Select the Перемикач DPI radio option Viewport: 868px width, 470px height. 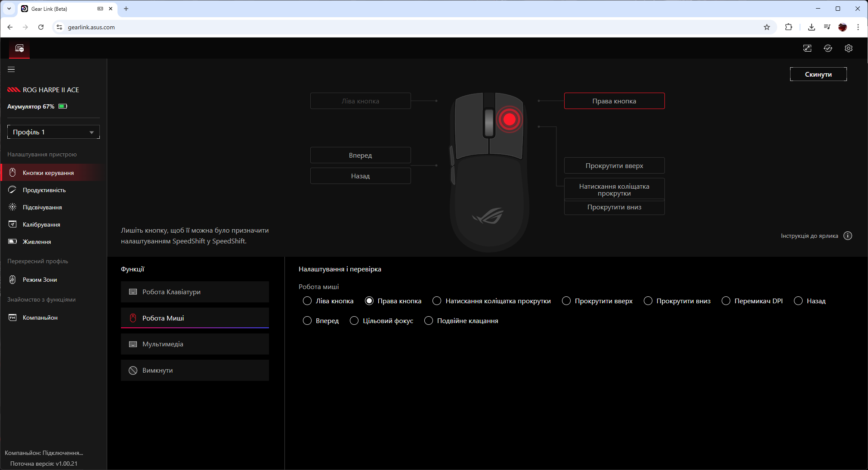tap(726, 301)
